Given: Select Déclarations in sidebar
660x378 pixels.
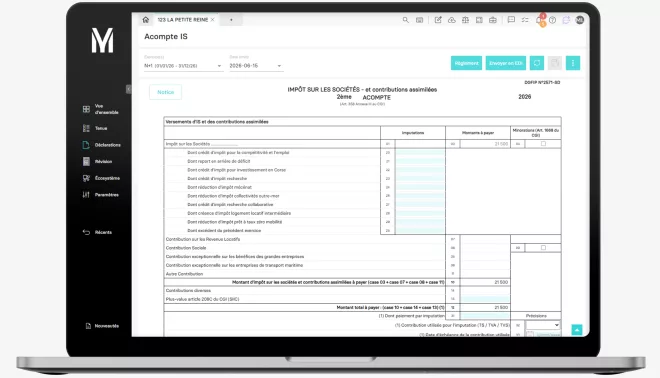Looking at the screenshot, I should 101,145.
